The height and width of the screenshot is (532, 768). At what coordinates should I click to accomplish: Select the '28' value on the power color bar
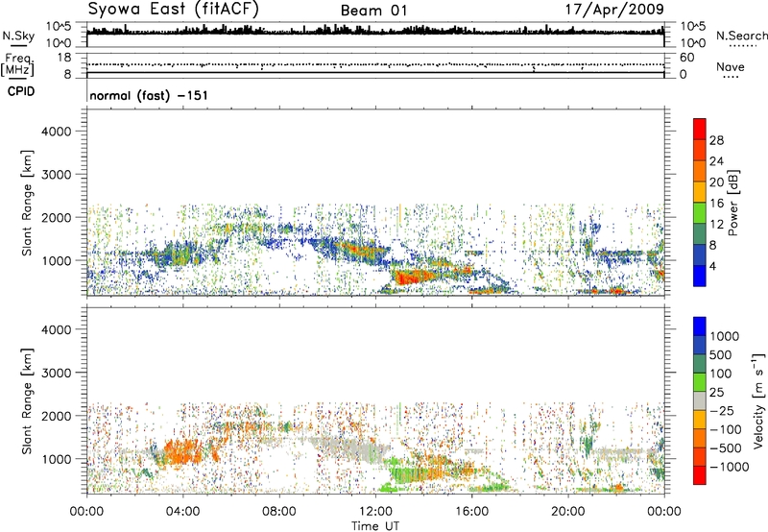tap(716, 140)
